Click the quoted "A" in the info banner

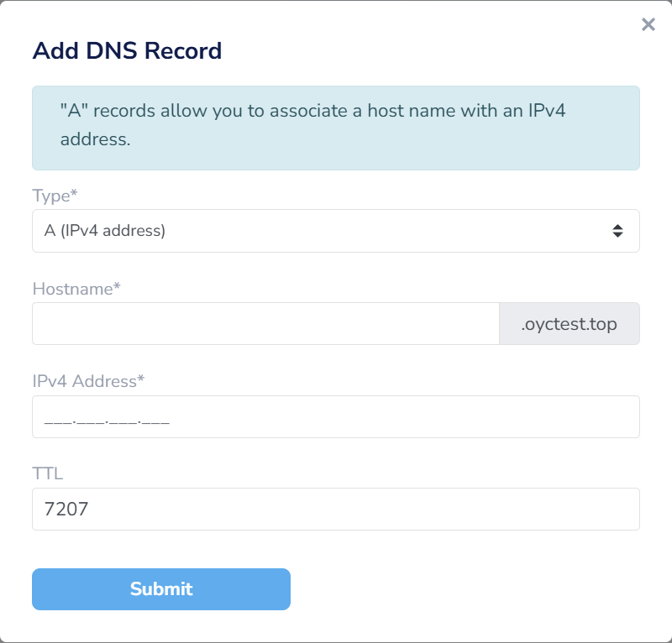(69, 111)
